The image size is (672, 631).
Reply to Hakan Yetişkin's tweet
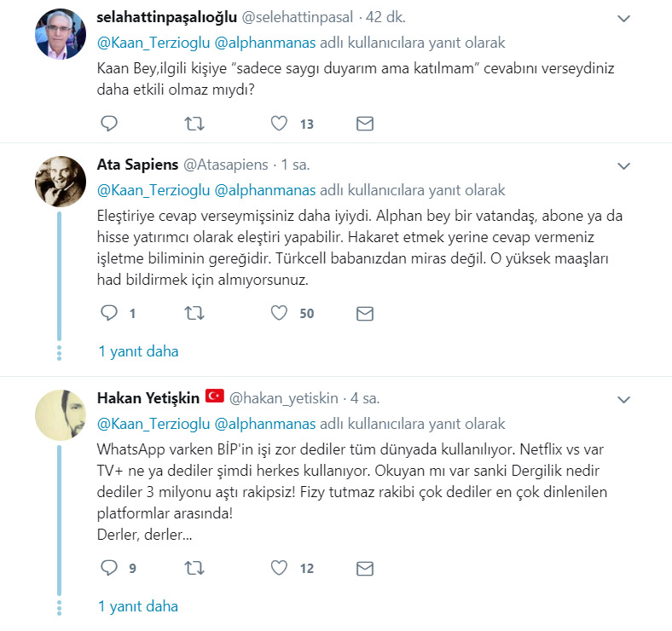108,568
